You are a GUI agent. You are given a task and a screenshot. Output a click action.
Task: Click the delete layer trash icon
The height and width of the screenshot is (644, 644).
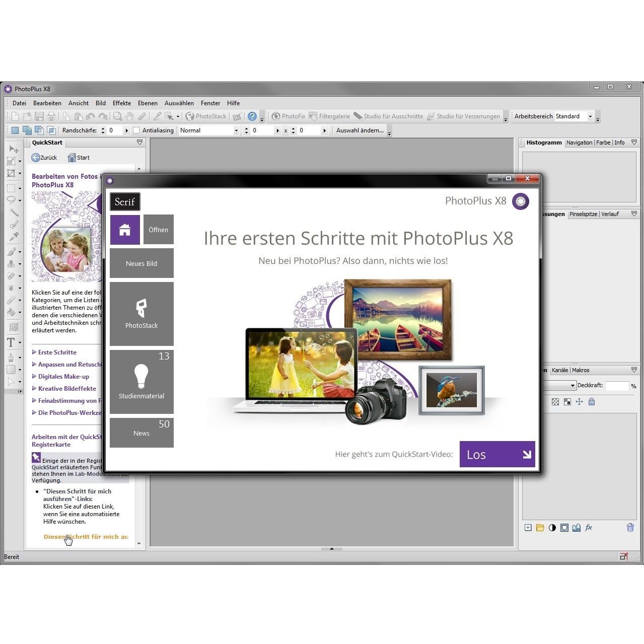click(630, 528)
